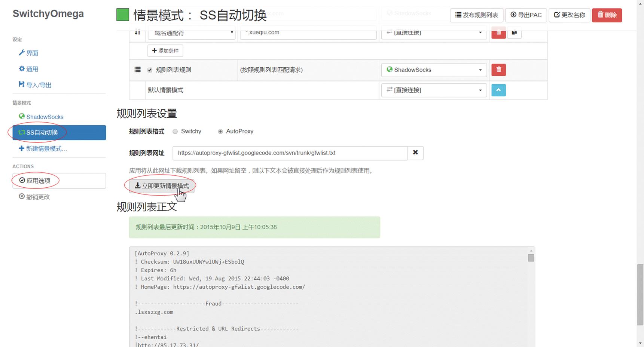Select the ShadowSocks profile in sidebar
Viewport: 644px width, 347px height.
click(45, 117)
